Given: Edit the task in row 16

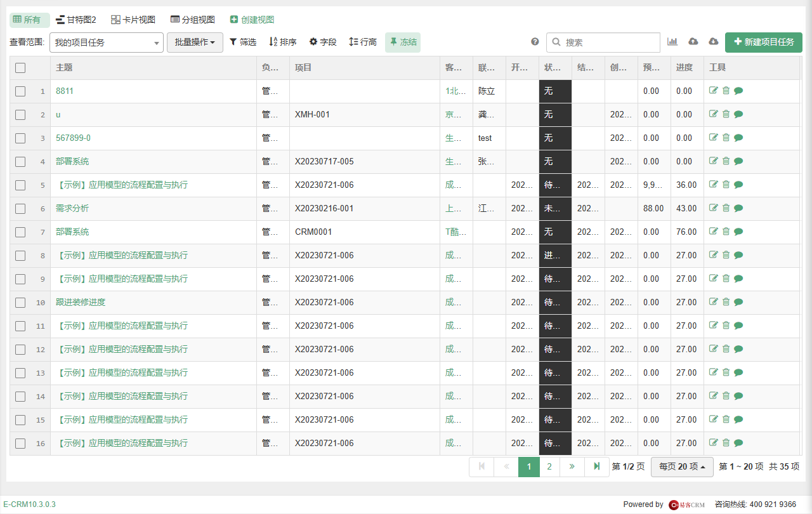Looking at the screenshot, I should tap(714, 443).
